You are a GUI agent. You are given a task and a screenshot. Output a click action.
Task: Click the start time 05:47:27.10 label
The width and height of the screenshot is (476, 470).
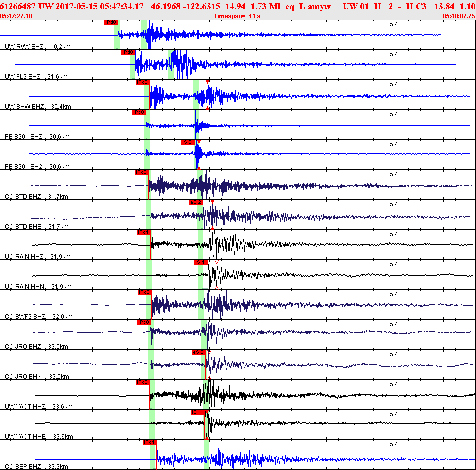click(16, 16)
